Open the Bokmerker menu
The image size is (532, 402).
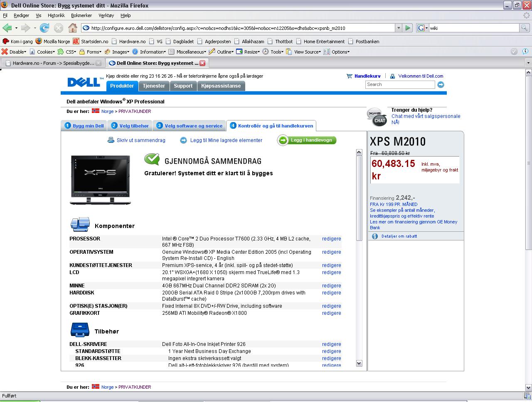point(81,15)
